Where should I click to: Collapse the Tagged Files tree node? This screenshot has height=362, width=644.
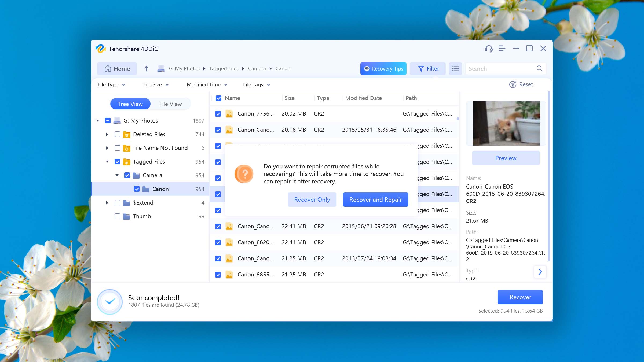click(x=107, y=162)
